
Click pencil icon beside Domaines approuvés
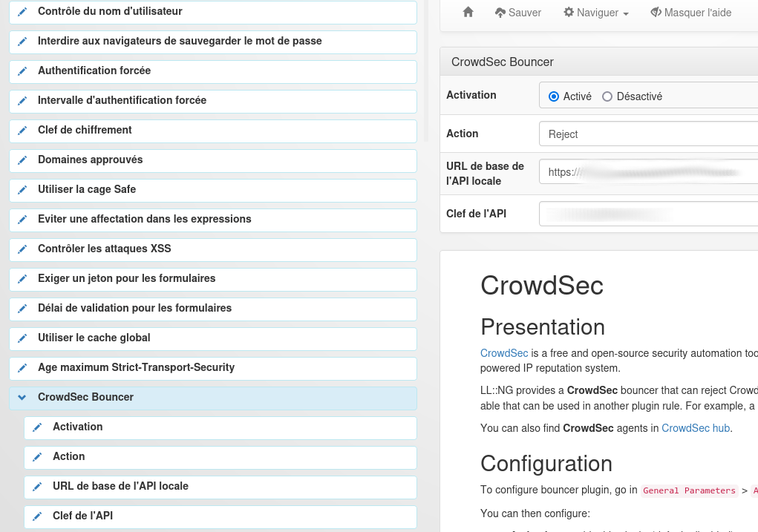22,160
